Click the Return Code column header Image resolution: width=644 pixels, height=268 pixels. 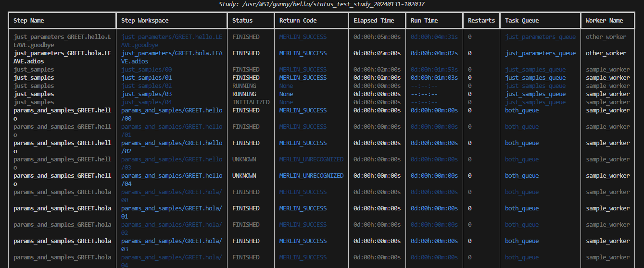point(298,21)
